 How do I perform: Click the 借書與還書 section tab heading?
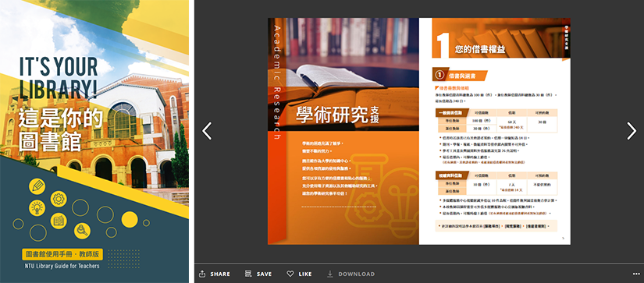[x=460, y=76]
